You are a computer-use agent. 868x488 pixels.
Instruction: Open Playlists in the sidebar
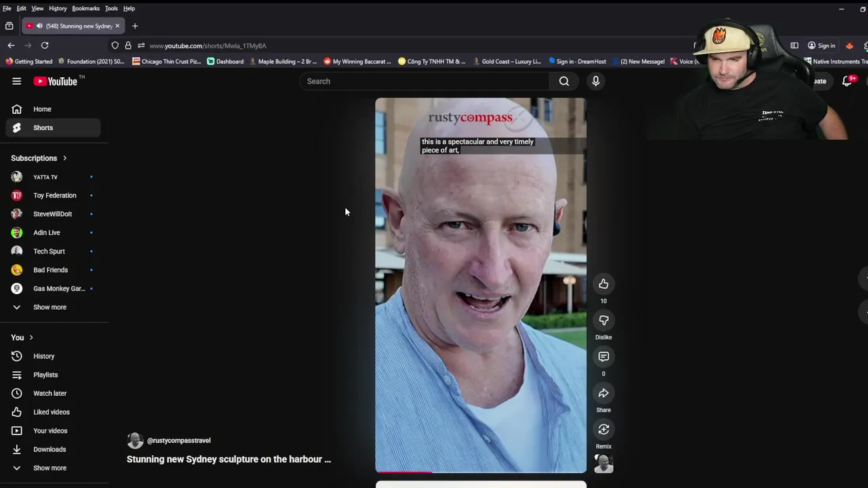pos(53,375)
